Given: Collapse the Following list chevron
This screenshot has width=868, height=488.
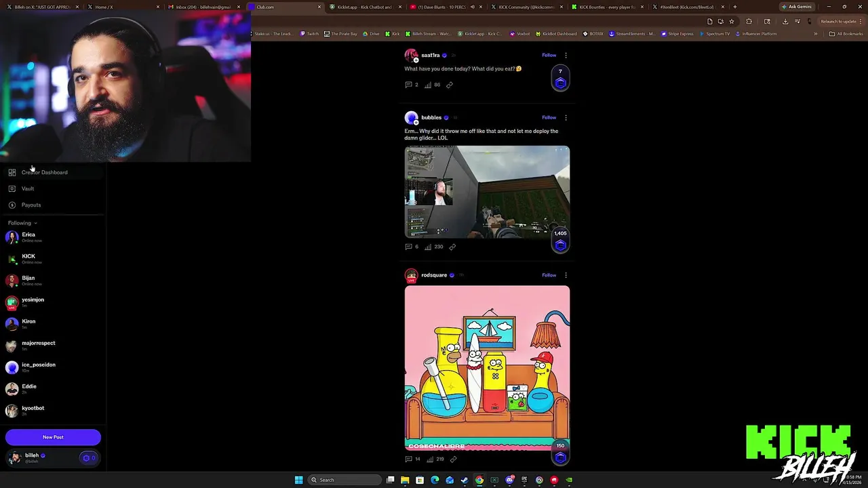Looking at the screenshot, I should coord(35,223).
